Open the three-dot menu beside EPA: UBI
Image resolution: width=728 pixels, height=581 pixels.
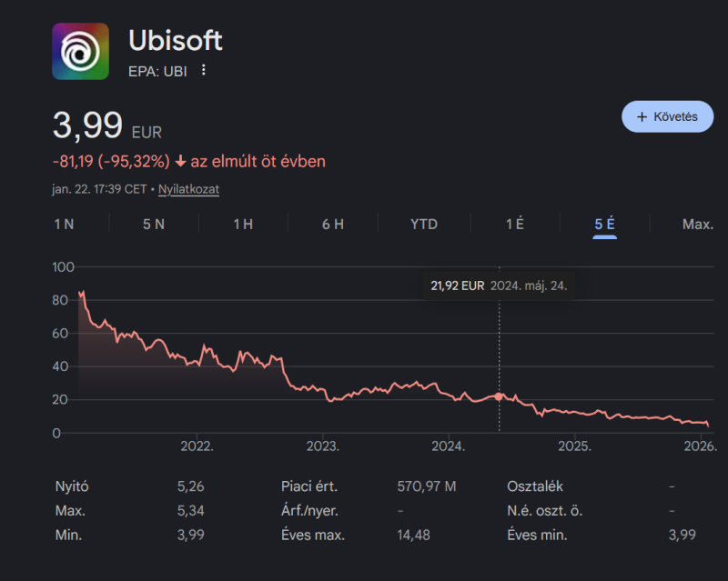point(203,70)
